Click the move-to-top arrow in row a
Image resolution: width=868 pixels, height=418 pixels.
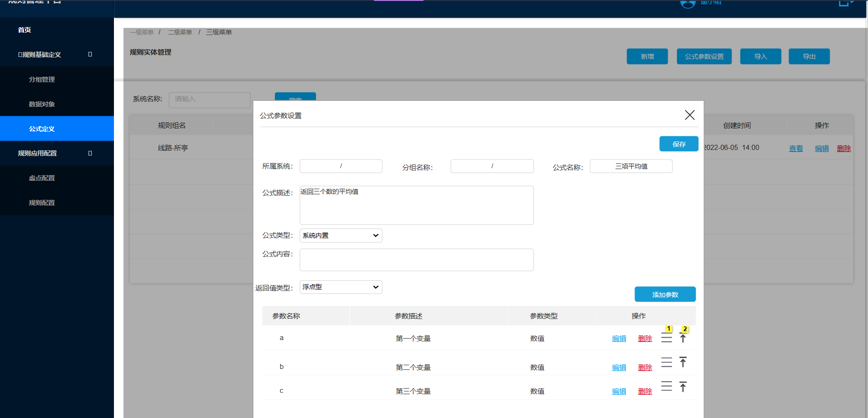pyautogui.click(x=683, y=339)
